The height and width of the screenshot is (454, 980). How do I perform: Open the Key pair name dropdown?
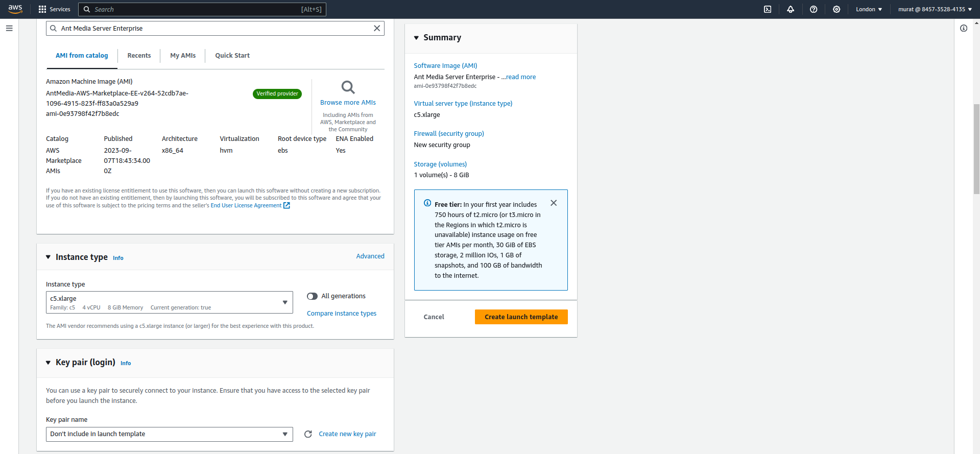coord(170,434)
